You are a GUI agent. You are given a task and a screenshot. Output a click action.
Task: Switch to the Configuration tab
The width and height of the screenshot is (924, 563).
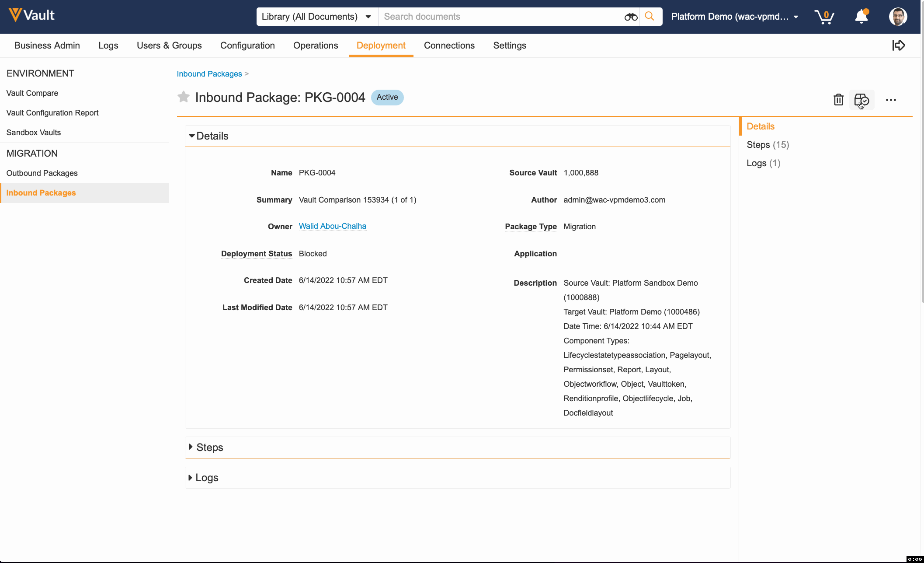247,45
